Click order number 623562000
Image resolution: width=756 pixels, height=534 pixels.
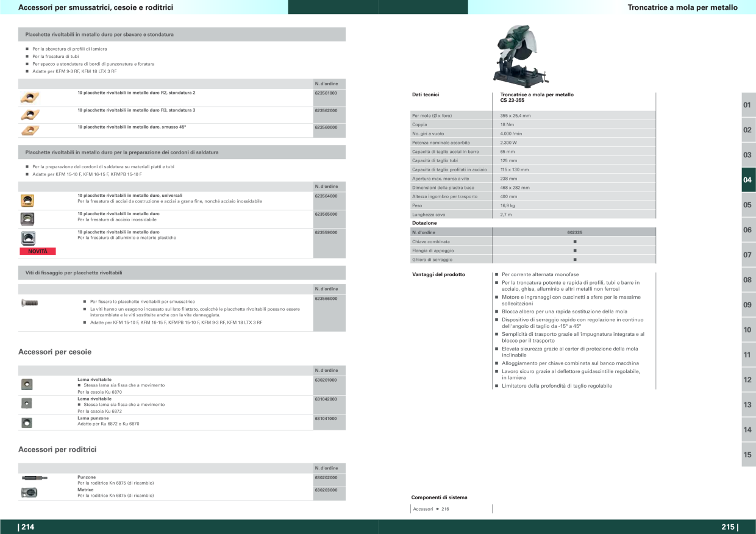click(x=326, y=110)
